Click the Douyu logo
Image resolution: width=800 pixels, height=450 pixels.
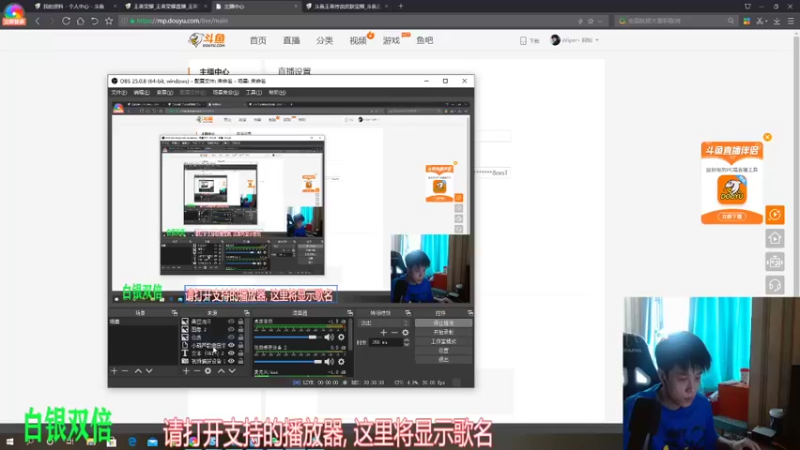click(x=207, y=40)
